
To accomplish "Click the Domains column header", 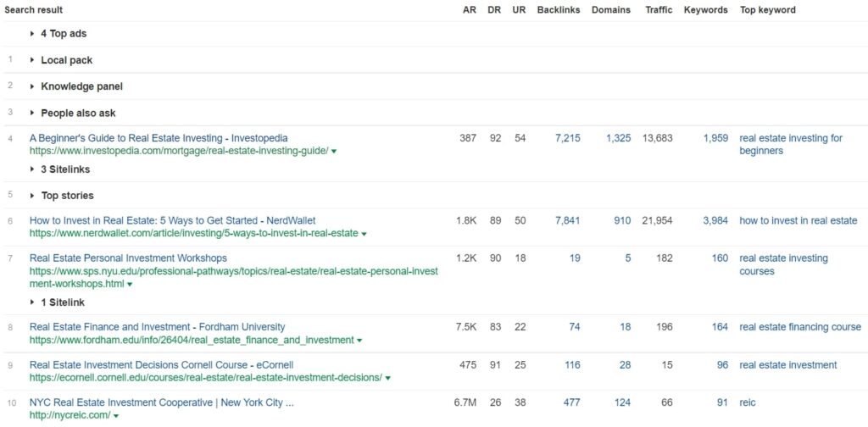I will click(x=611, y=10).
